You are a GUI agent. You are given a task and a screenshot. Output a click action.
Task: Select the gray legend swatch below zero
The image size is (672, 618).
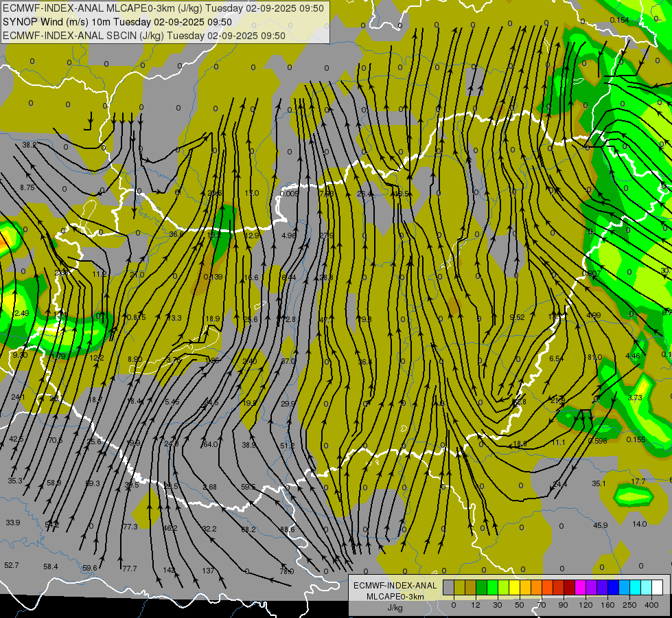[x=448, y=588]
